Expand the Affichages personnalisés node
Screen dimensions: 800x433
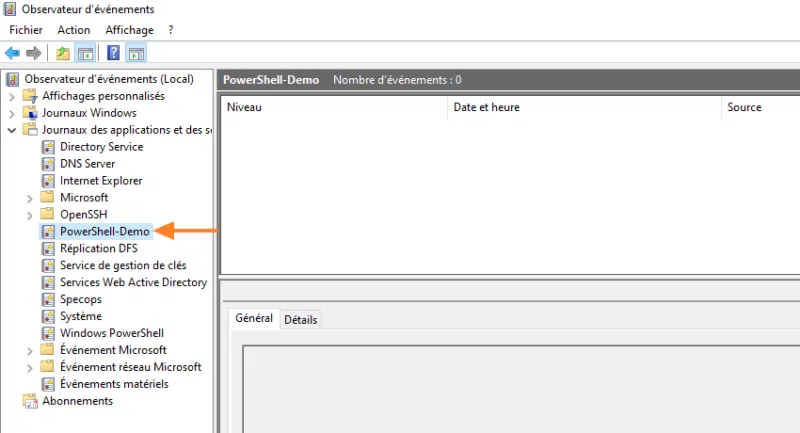tap(12, 96)
